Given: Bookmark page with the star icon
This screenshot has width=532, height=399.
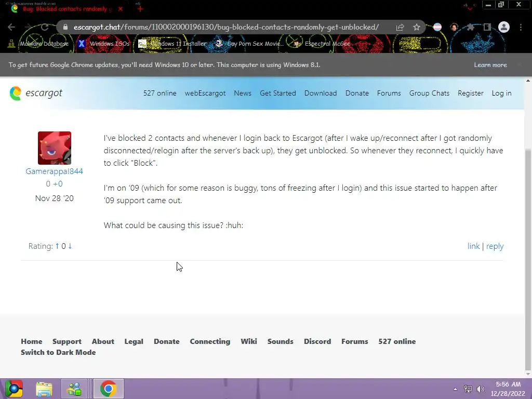Looking at the screenshot, I should pos(417,27).
